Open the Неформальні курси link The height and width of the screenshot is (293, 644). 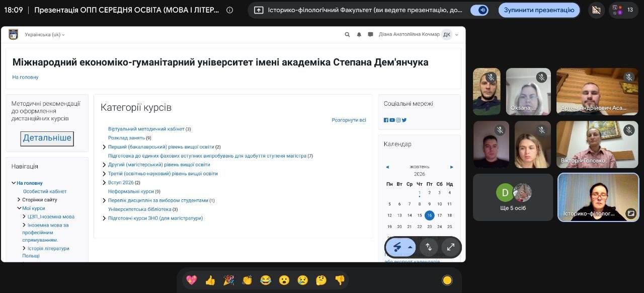click(x=131, y=191)
